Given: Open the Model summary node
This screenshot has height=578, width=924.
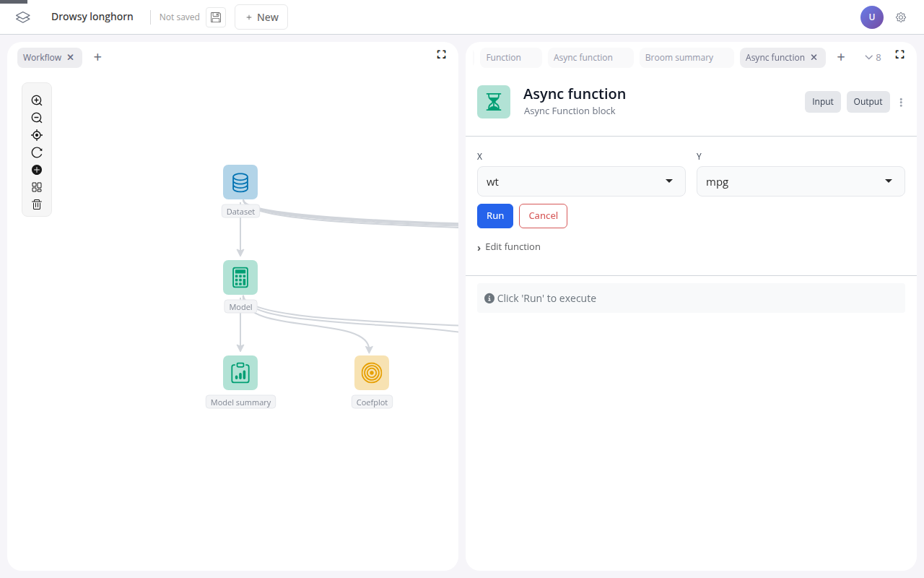Looking at the screenshot, I should point(240,373).
